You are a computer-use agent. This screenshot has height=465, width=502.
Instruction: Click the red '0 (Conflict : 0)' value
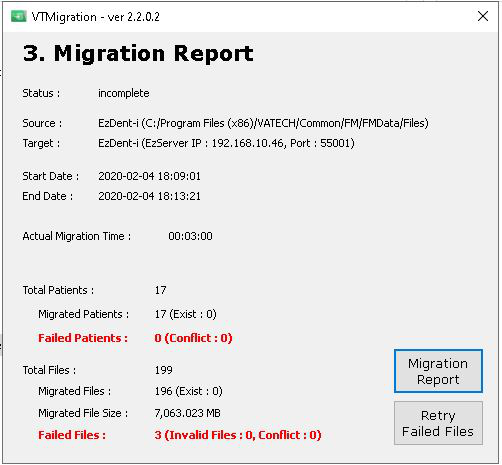[x=193, y=338]
